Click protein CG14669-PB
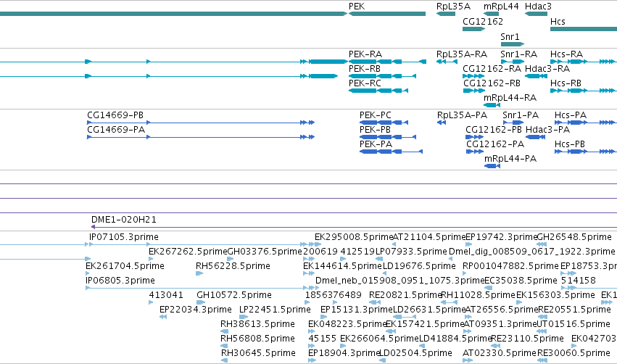This screenshot has width=617, height=364. pyautogui.click(x=201, y=123)
